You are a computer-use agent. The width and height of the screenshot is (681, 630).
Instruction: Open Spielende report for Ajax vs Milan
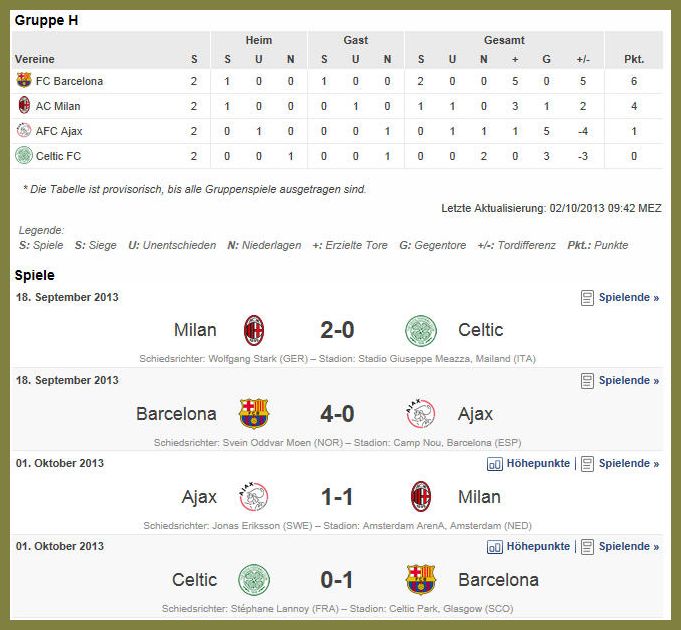[x=620, y=464]
